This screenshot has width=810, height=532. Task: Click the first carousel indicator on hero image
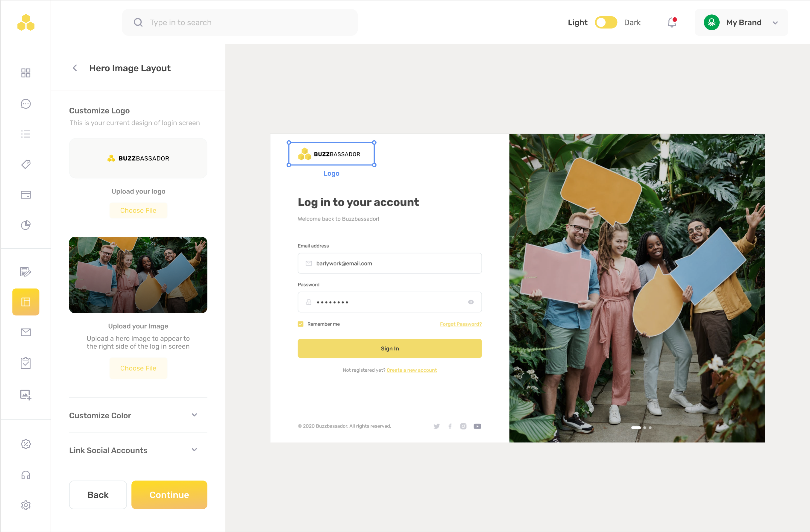pos(636,428)
